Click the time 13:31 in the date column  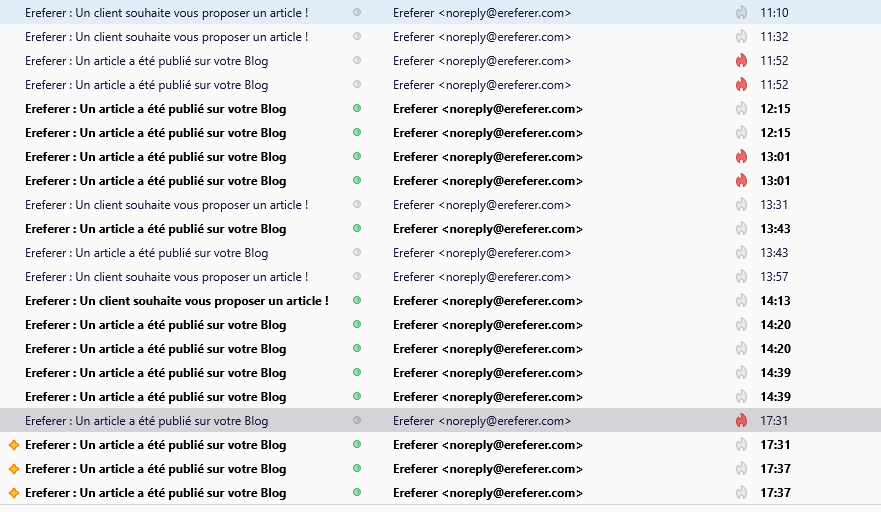pos(774,205)
